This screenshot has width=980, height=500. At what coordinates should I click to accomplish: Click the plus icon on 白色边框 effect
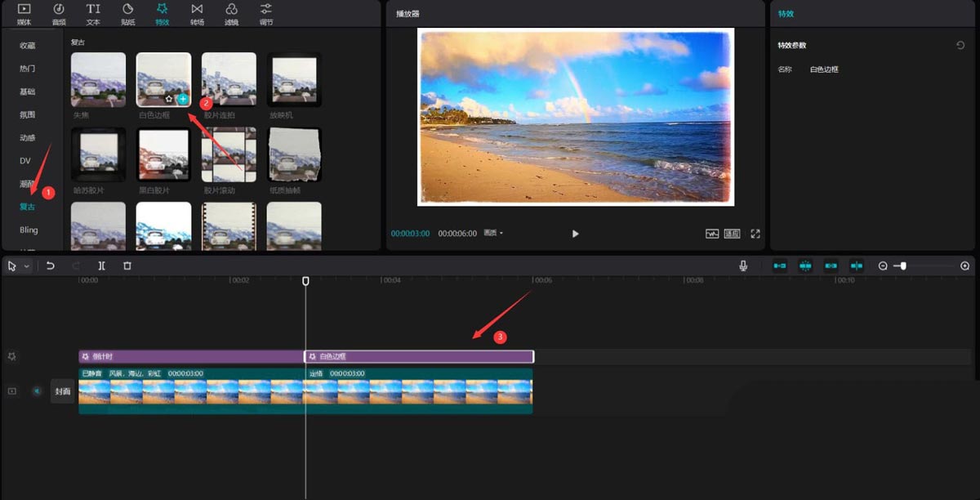[x=183, y=98]
